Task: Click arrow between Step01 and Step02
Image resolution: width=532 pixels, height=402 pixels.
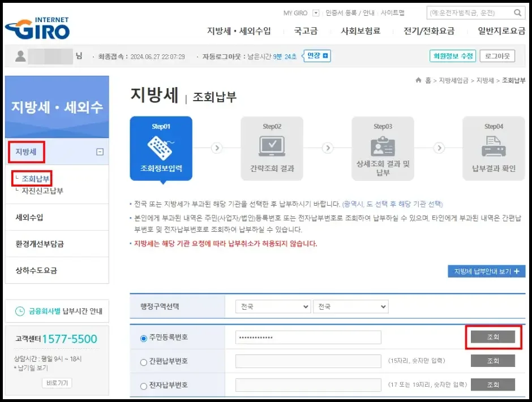Action: 217,148
